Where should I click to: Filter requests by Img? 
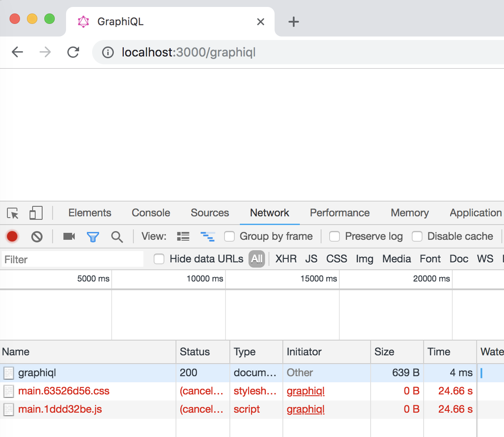[x=365, y=259]
